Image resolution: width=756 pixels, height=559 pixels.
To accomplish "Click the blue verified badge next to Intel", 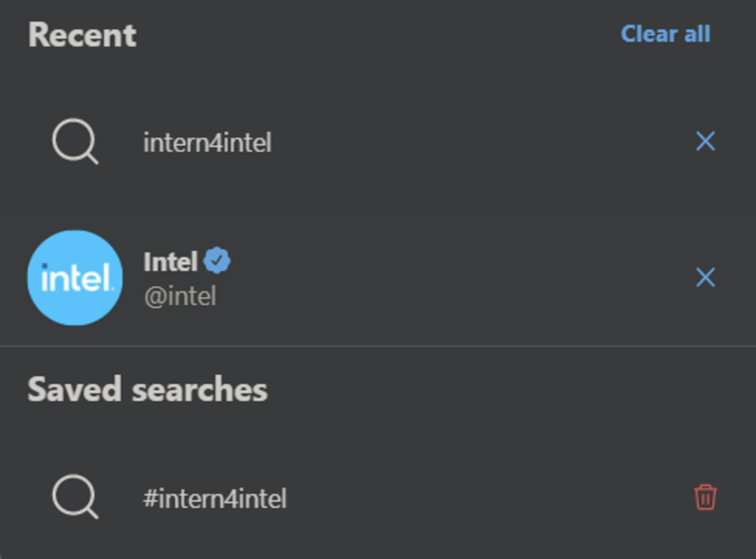I will (x=217, y=260).
